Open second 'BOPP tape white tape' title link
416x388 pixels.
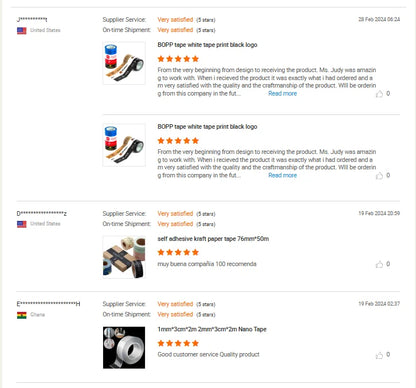click(207, 127)
